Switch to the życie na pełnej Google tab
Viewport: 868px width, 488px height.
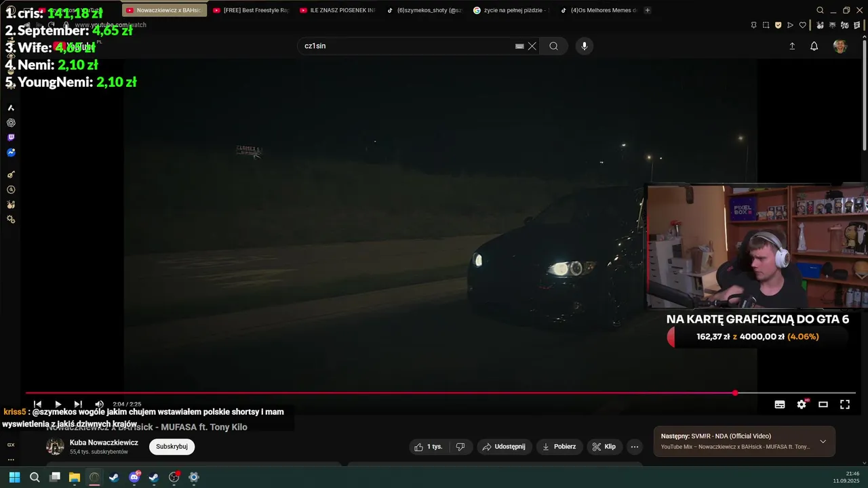pos(511,10)
